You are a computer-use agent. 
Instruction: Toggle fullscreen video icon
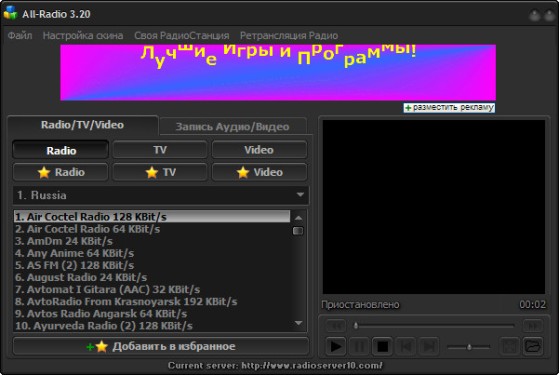tap(509, 346)
